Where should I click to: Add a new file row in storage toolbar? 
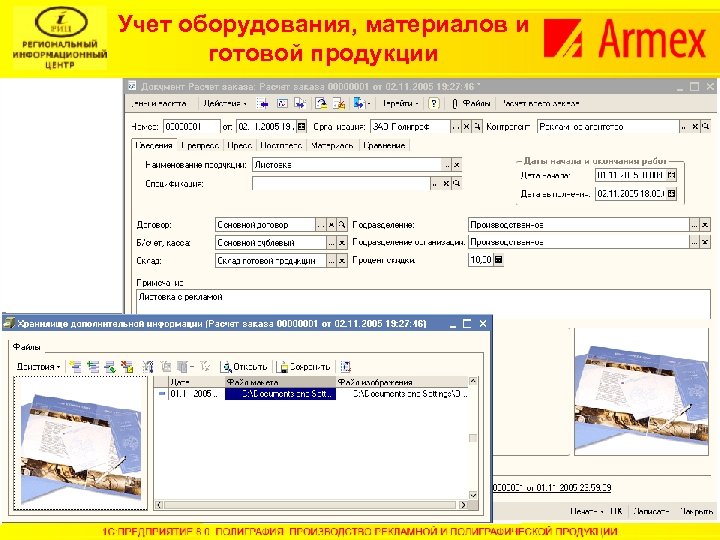[x=76, y=366]
